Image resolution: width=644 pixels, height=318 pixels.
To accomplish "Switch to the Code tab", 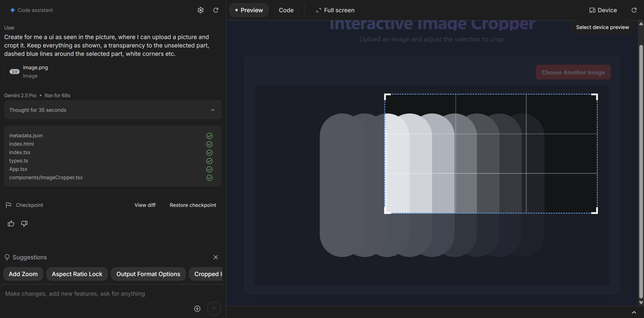I will point(286,10).
